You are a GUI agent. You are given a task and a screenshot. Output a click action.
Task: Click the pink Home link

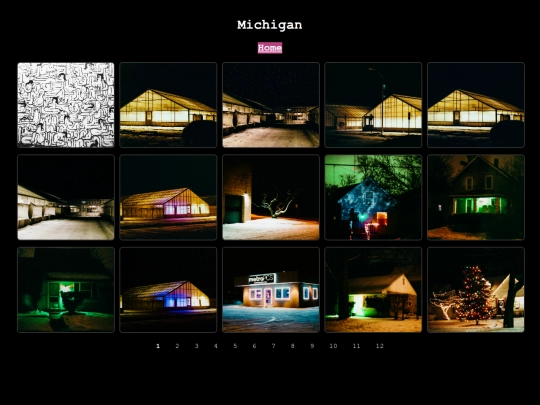coord(270,48)
